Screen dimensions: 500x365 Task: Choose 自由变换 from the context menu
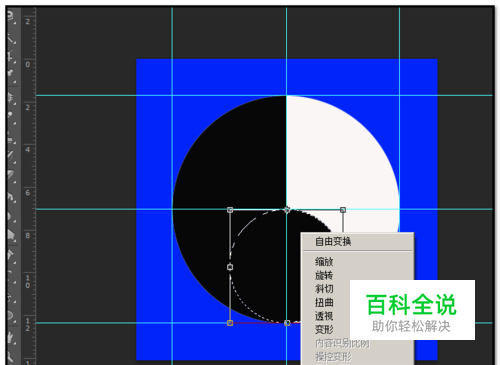(x=333, y=241)
